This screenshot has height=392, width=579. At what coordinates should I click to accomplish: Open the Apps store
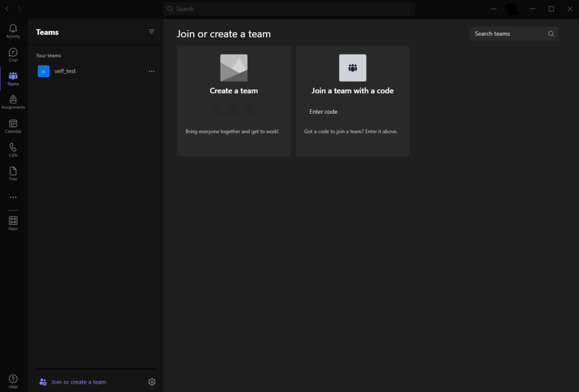(13, 223)
